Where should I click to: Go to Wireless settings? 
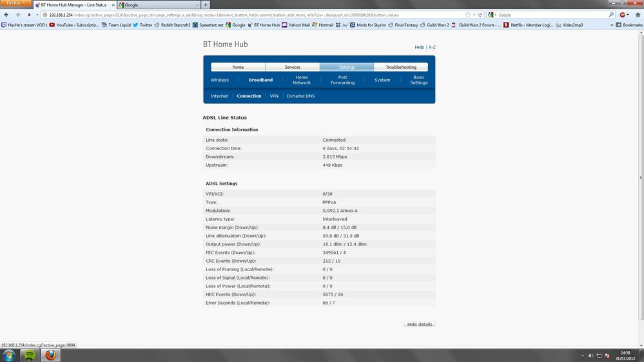click(x=220, y=80)
